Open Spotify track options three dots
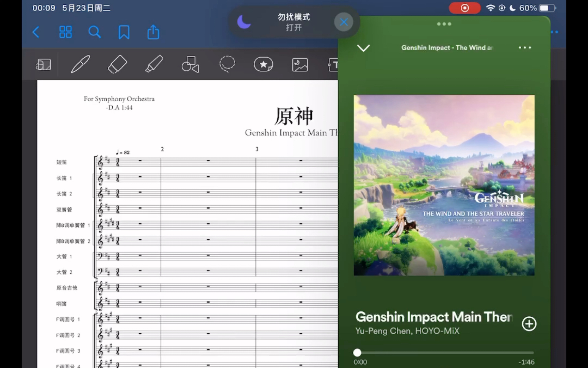This screenshot has height=368, width=588. [525, 48]
